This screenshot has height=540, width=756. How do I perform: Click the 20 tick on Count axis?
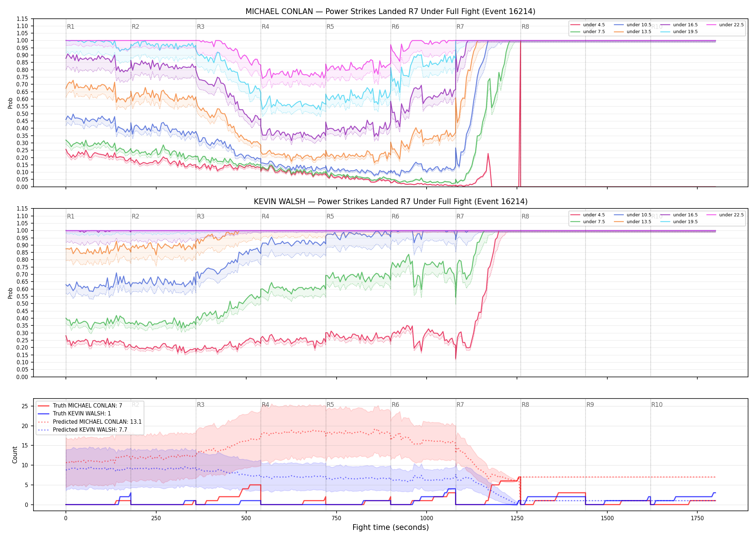coord(25,426)
